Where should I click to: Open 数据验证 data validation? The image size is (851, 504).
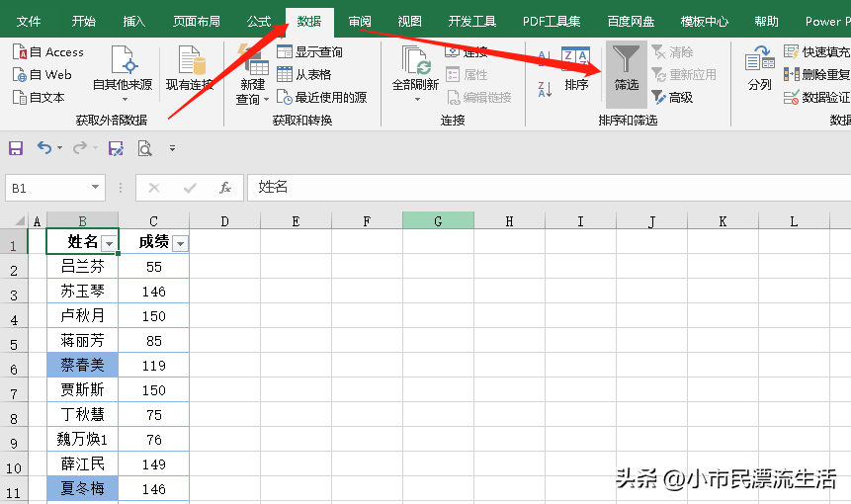tap(816, 98)
